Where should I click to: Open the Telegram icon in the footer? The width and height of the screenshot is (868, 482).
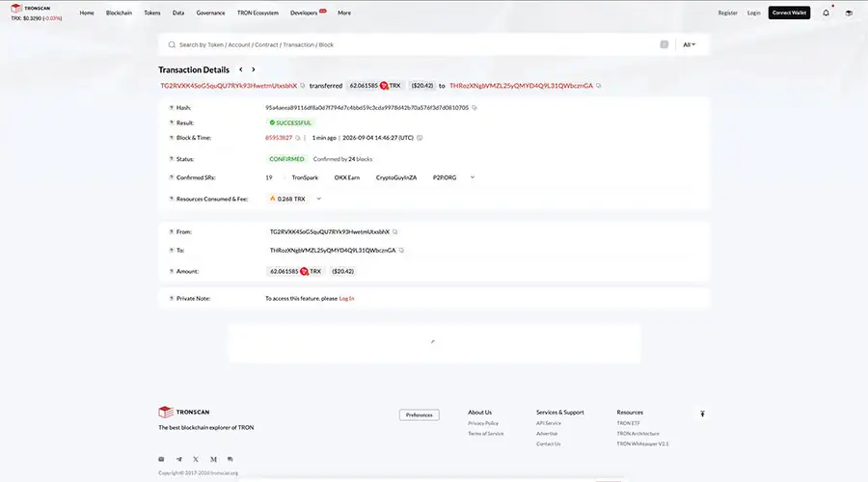[178, 459]
